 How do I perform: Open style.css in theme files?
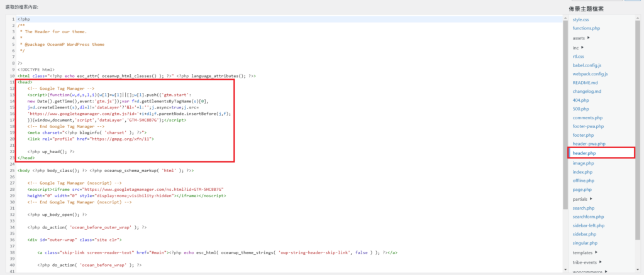pos(580,19)
